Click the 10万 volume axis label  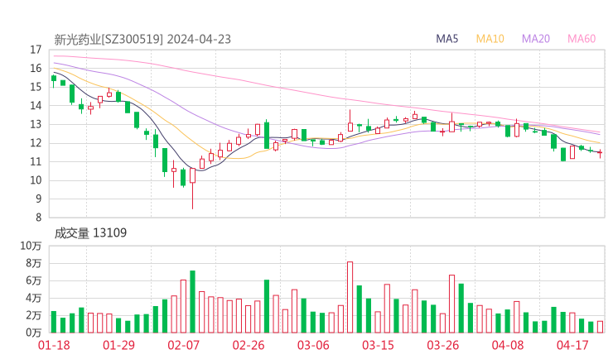[31, 246]
